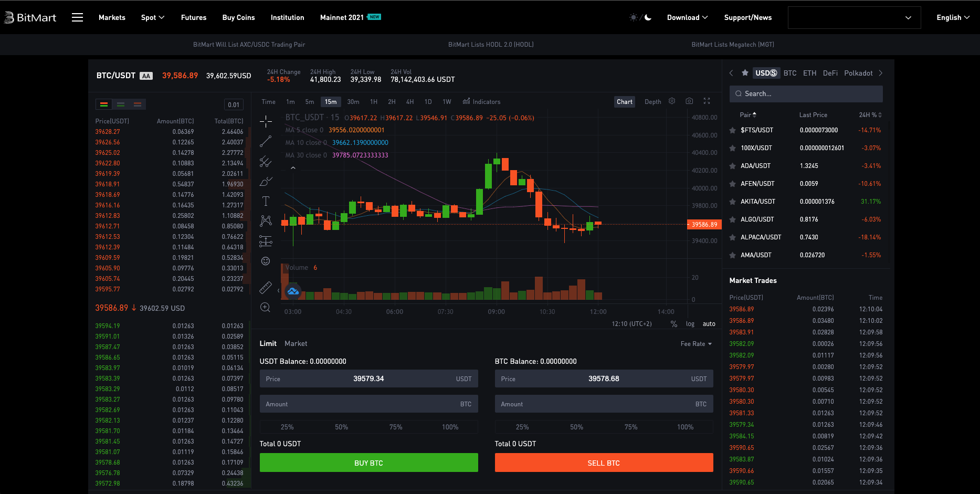Open the BitMart Lists HODL 2.0 announcement
980x494 pixels.
(x=491, y=45)
